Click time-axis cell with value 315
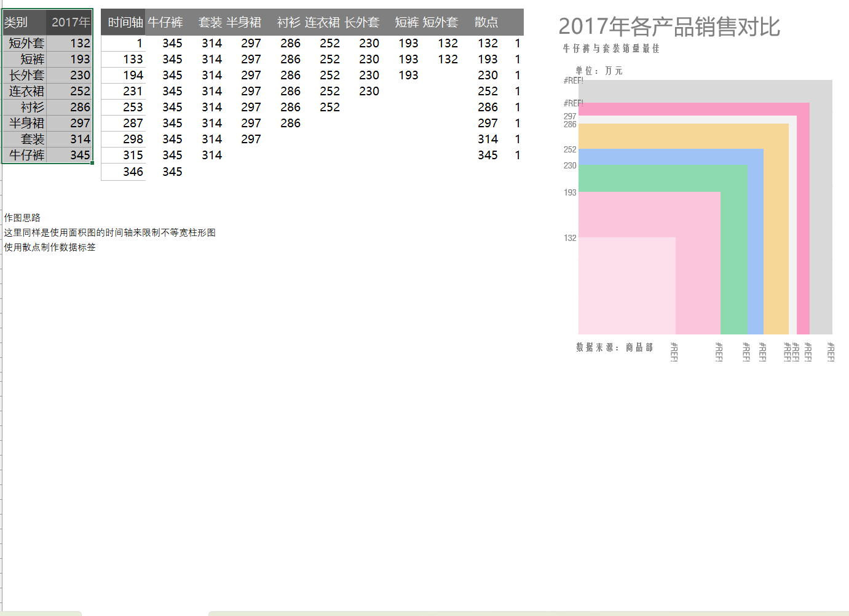Screen dimensions: 849x616 tap(123, 155)
